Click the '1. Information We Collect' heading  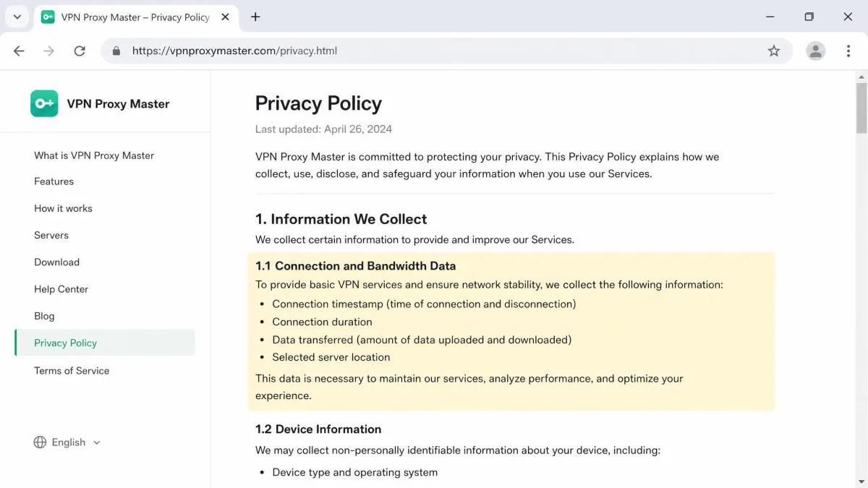(341, 219)
